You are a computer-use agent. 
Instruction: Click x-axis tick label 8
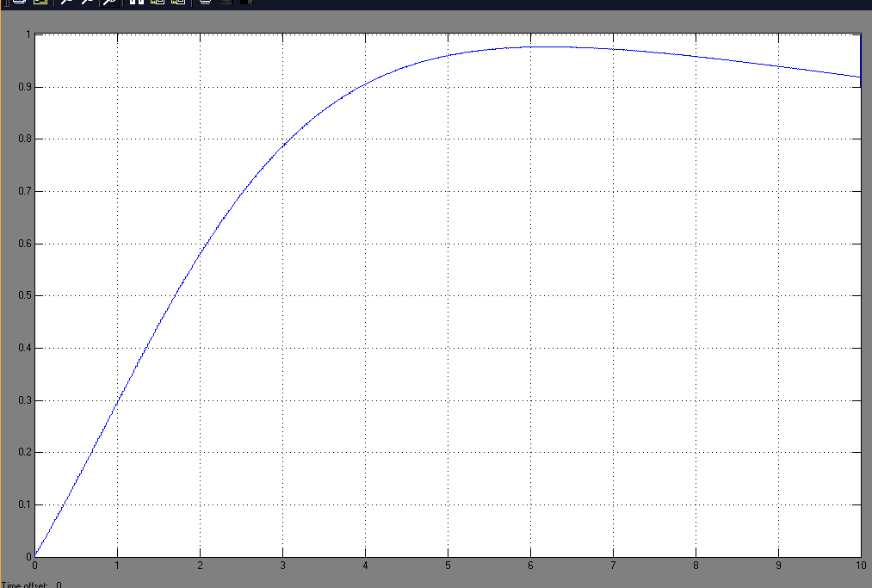click(696, 566)
